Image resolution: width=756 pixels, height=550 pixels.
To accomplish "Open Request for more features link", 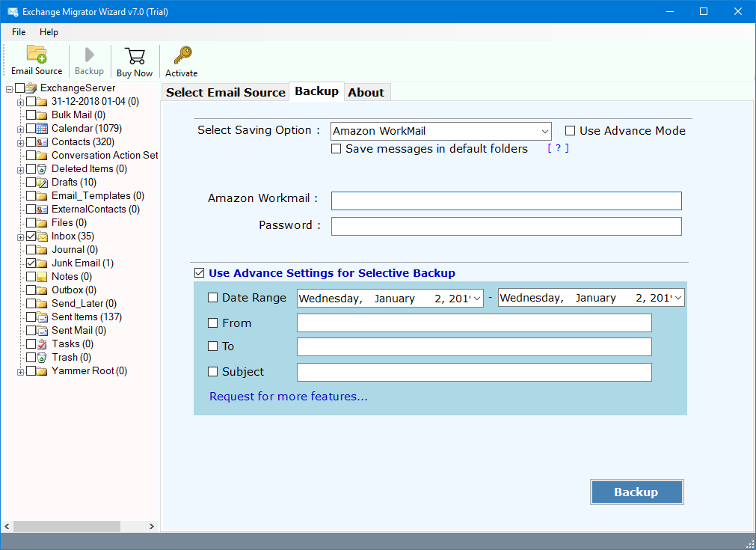I will click(289, 397).
